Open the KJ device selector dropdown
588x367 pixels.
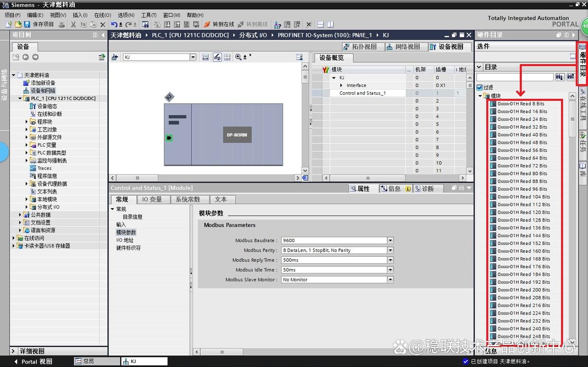[193, 57]
